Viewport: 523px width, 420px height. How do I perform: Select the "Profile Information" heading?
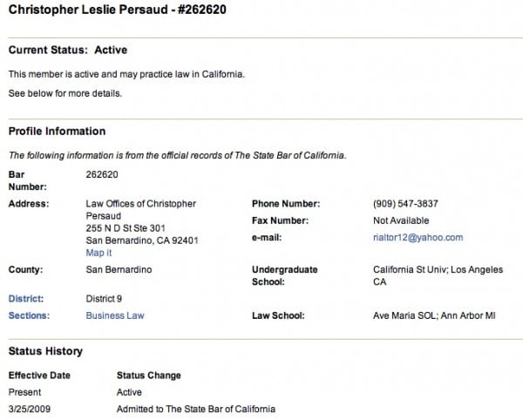click(x=57, y=132)
